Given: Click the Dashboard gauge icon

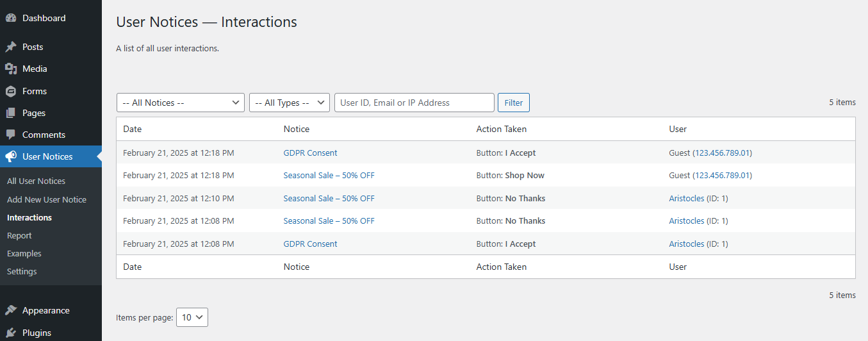Looking at the screenshot, I should click(x=11, y=18).
